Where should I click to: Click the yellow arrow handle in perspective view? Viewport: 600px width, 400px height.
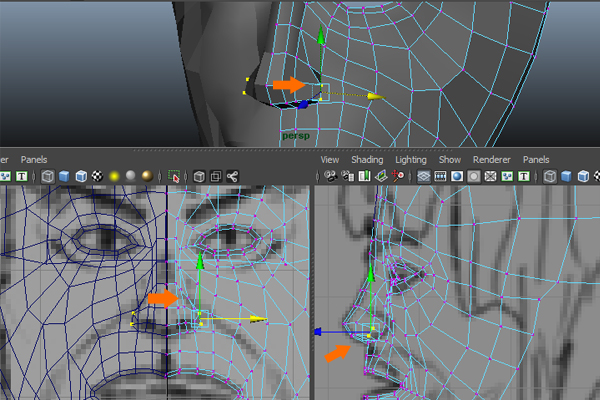tap(374, 96)
